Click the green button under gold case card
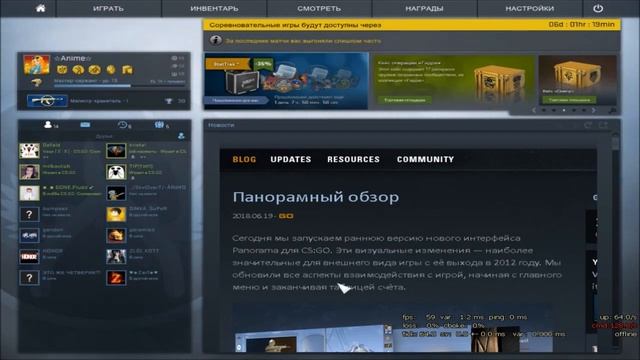 [569, 100]
